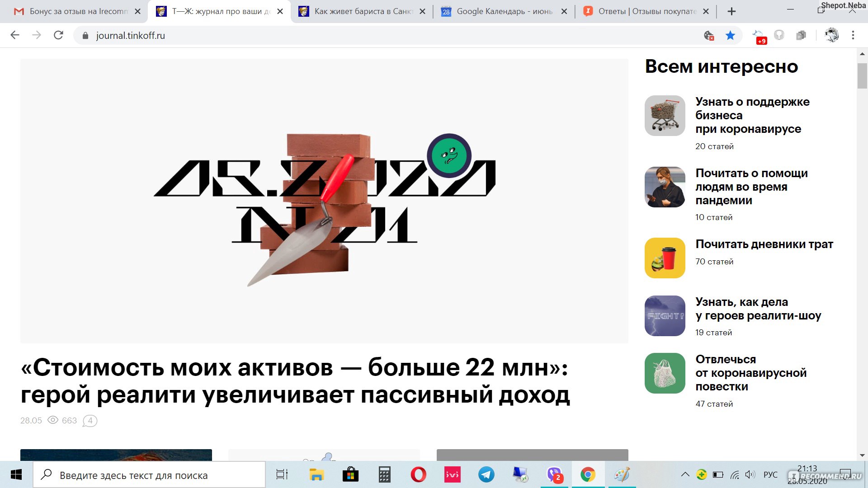This screenshot has width=868, height=488.
Task: Open the translate page icon in address bar
Action: click(x=709, y=35)
